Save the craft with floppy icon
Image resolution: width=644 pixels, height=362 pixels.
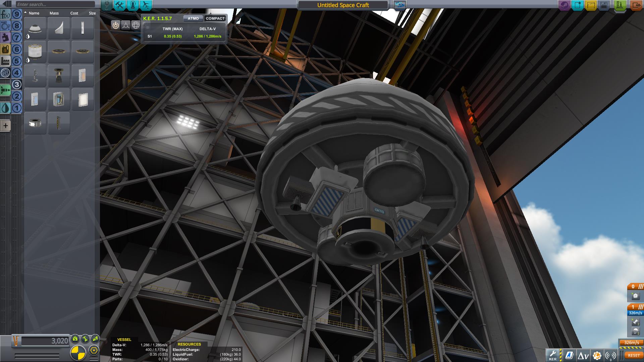click(x=604, y=5)
